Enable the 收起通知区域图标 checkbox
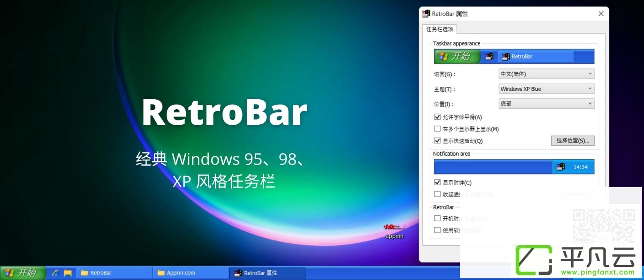This screenshot has height=280, width=644. click(437, 194)
